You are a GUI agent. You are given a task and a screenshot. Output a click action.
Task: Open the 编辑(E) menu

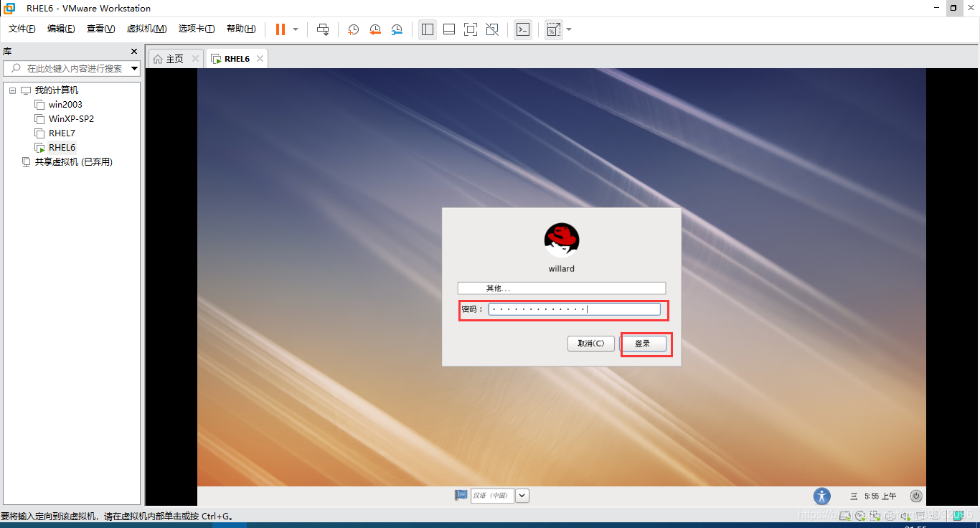pos(61,29)
